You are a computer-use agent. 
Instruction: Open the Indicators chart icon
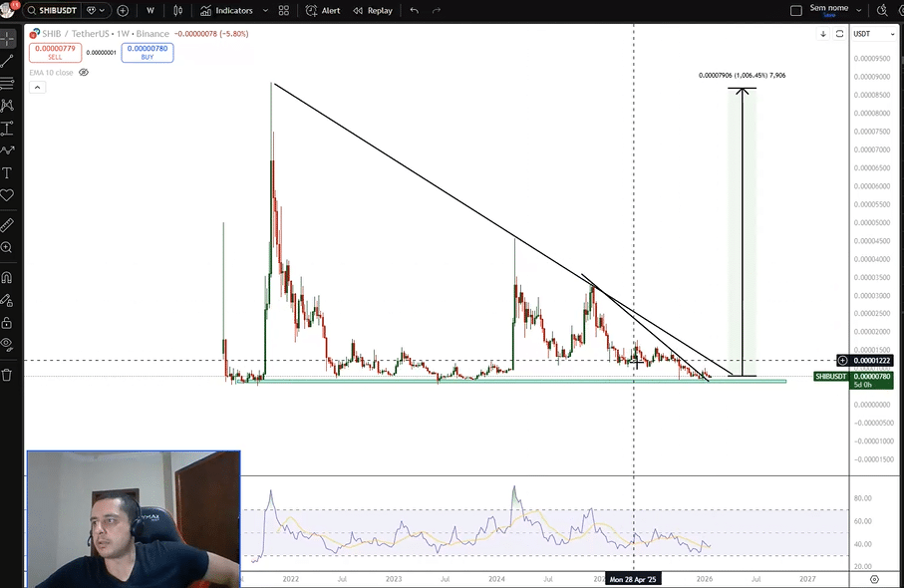[x=206, y=10]
